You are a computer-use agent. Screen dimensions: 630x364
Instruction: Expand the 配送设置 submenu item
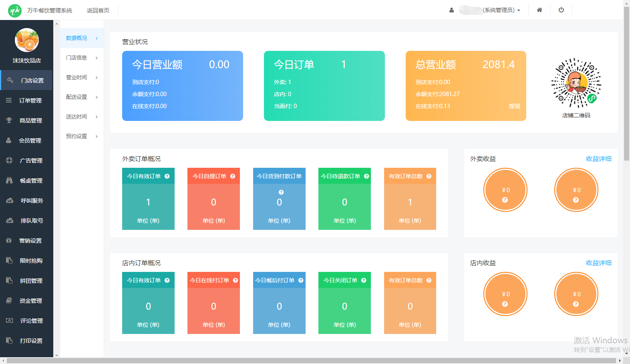point(82,97)
